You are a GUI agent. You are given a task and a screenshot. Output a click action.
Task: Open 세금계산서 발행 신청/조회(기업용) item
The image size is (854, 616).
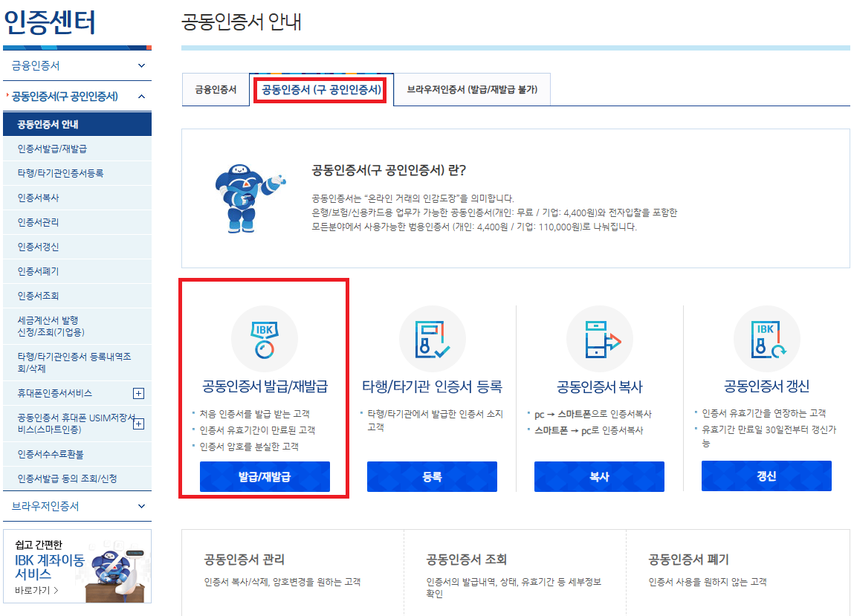(x=77, y=326)
